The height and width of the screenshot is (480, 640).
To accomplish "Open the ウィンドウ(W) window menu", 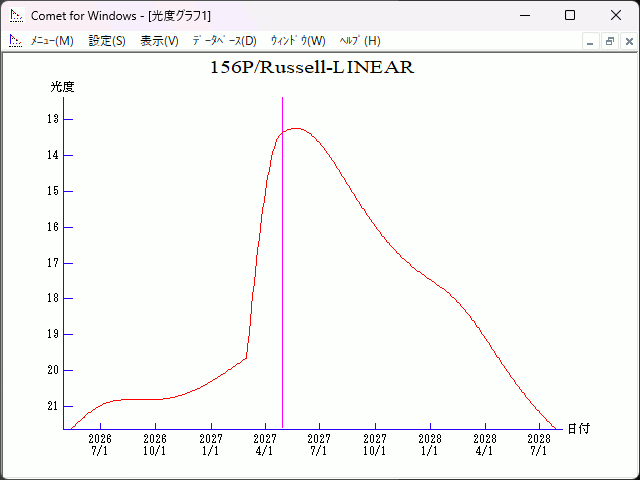I will 298,41.
